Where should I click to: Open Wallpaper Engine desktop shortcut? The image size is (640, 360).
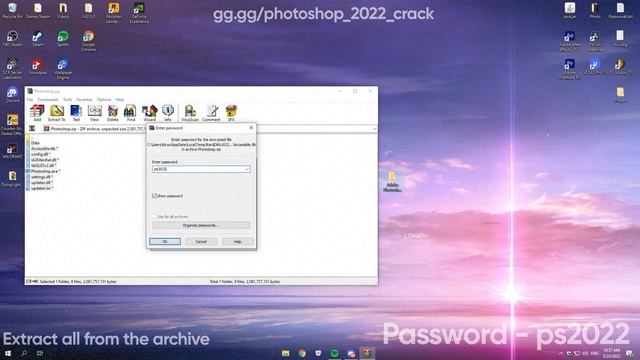click(62, 69)
